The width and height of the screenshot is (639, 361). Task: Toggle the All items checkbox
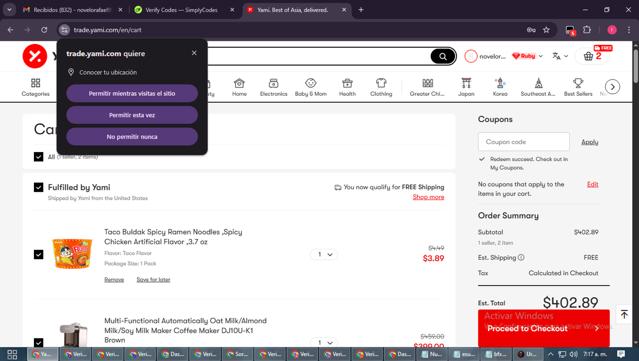point(38,157)
